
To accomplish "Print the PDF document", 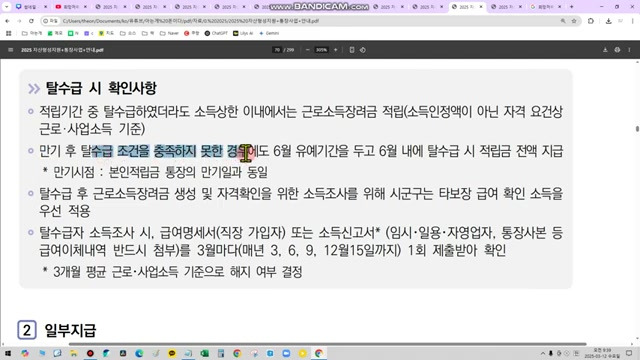I will (x=617, y=50).
